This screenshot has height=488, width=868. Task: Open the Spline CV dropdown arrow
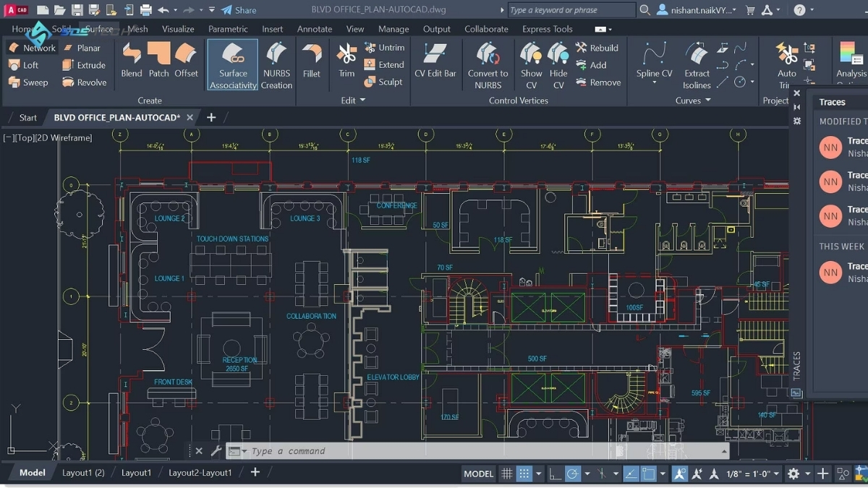[654, 83]
